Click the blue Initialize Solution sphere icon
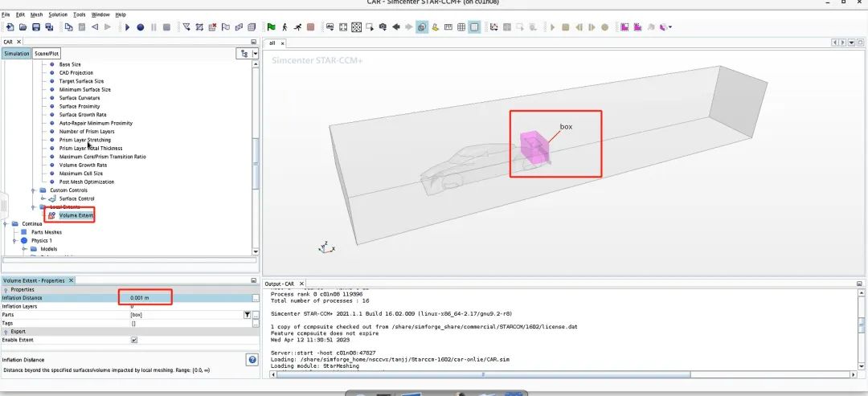The width and height of the screenshot is (868, 396). tap(140, 27)
